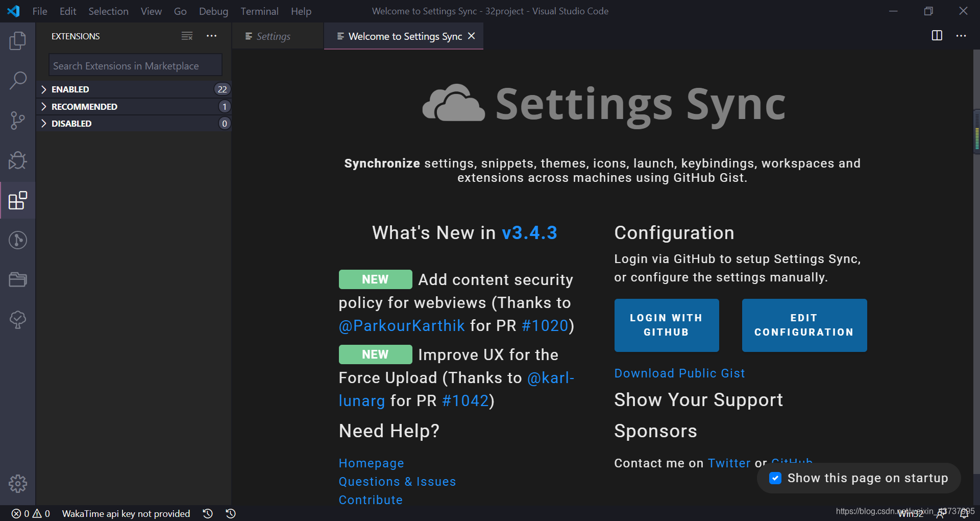Open the Search view icon
The height and width of the screenshot is (521, 980).
(x=17, y=80)
